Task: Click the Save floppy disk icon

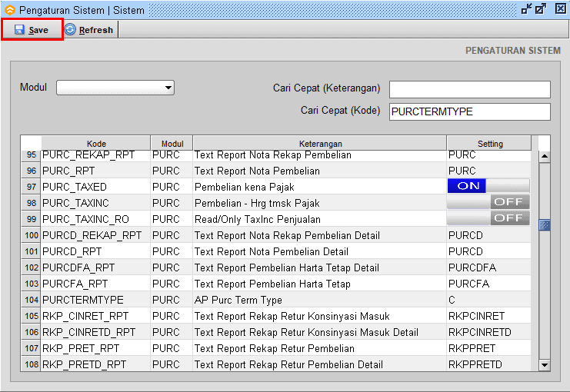Action: [19, 30]
